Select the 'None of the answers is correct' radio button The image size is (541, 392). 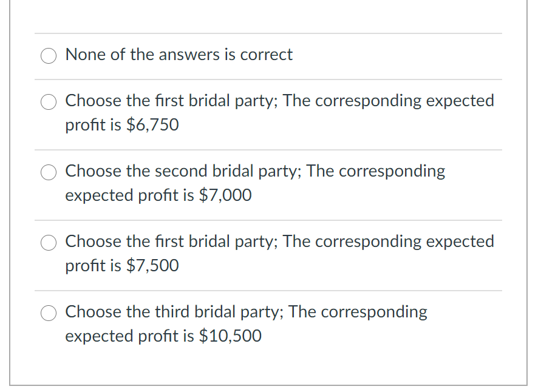coord(49,55)
